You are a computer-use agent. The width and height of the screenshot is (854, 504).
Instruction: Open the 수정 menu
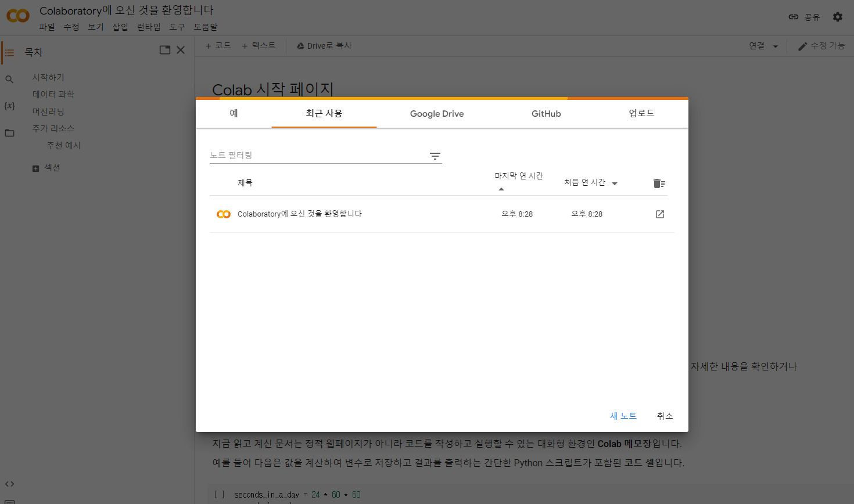click(71, 27)
